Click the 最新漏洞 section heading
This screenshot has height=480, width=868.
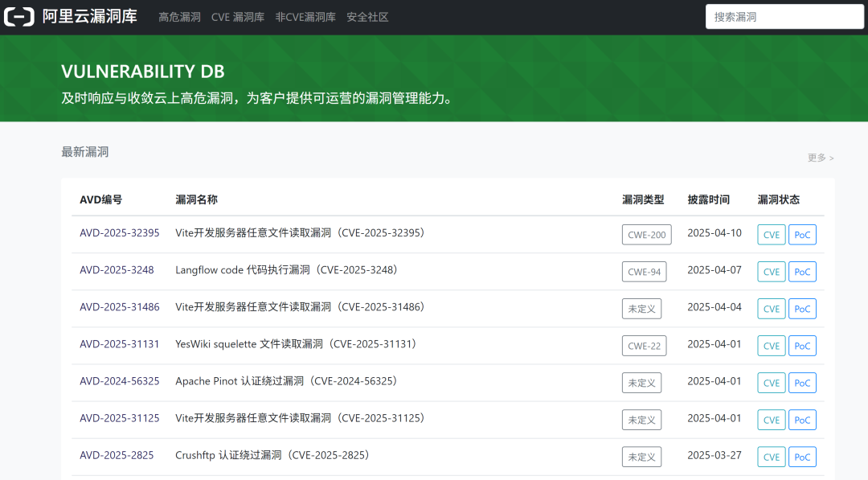(x=84, y=152)
